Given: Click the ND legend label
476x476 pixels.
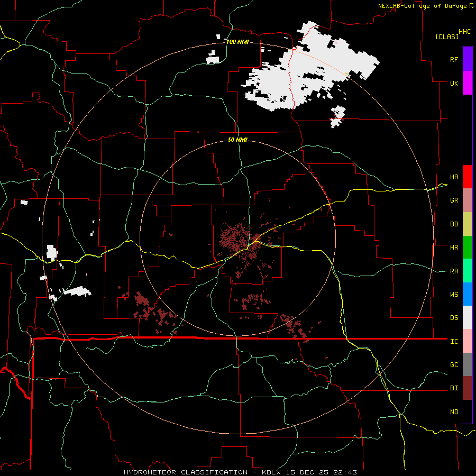Looking at the screenshot, I should [x=454, y=412].
